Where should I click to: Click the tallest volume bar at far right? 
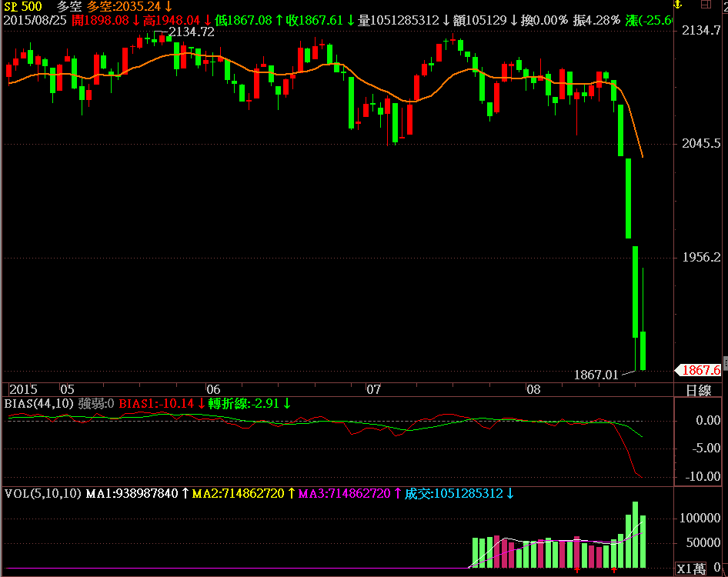635,535
